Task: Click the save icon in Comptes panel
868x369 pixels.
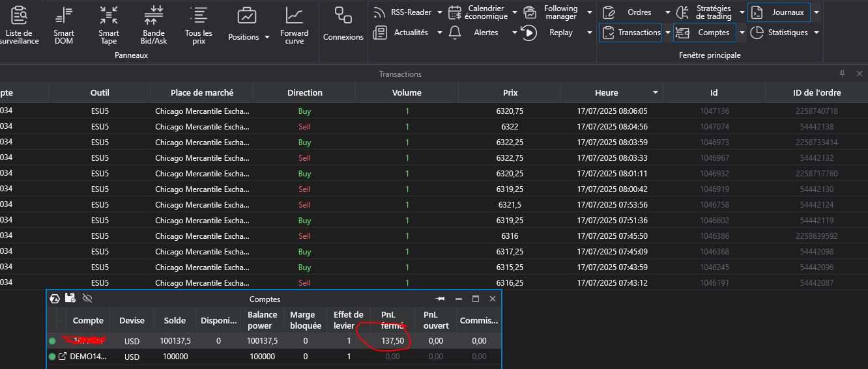Action: [x=71, y=299]
